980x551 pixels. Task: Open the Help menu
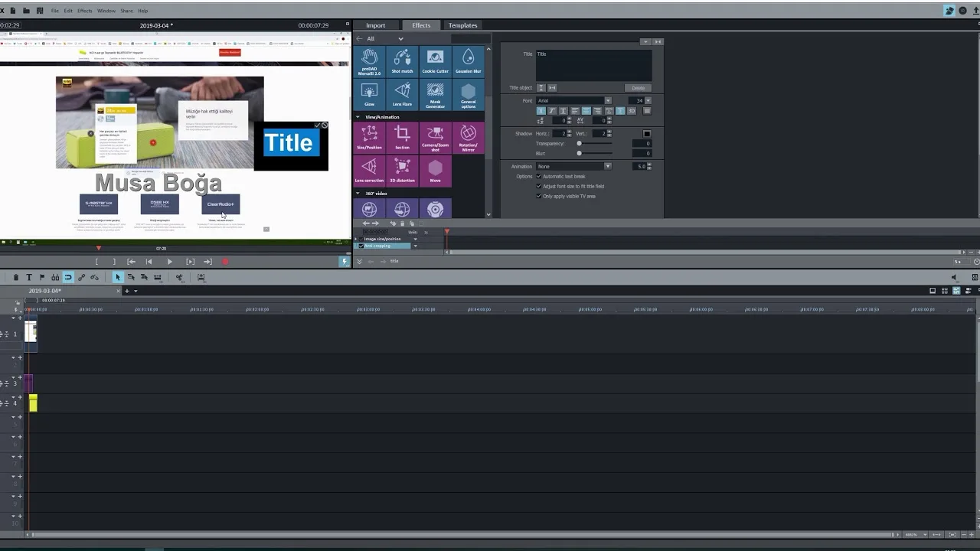point(143,11)
